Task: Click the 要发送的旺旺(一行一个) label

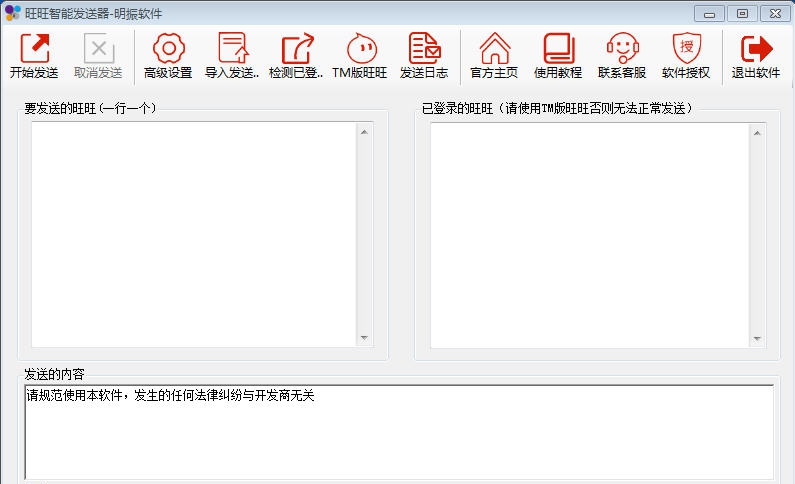Action: pos(91,108)
